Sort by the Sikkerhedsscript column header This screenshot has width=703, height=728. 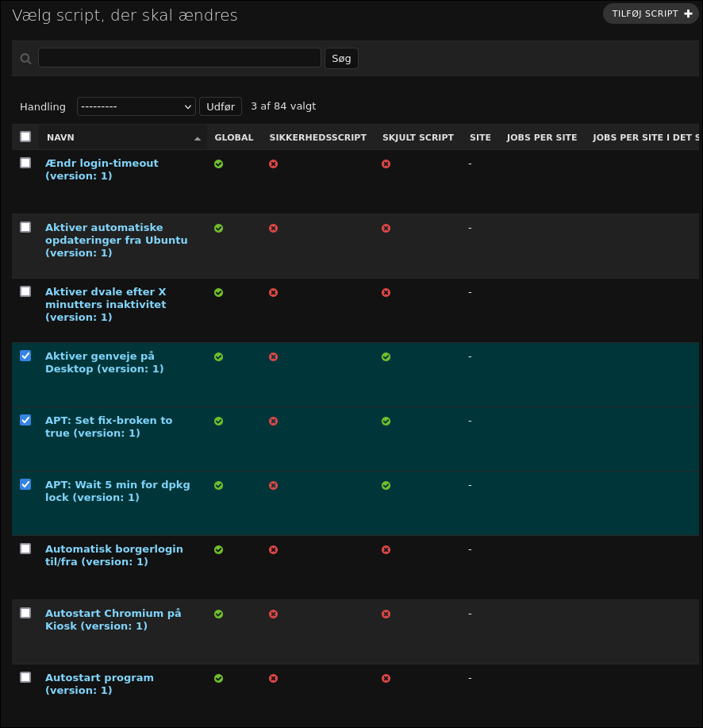317,137
